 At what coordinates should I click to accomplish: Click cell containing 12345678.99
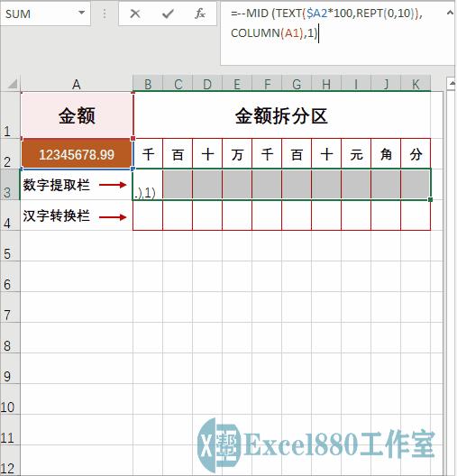tap(77, 154)
